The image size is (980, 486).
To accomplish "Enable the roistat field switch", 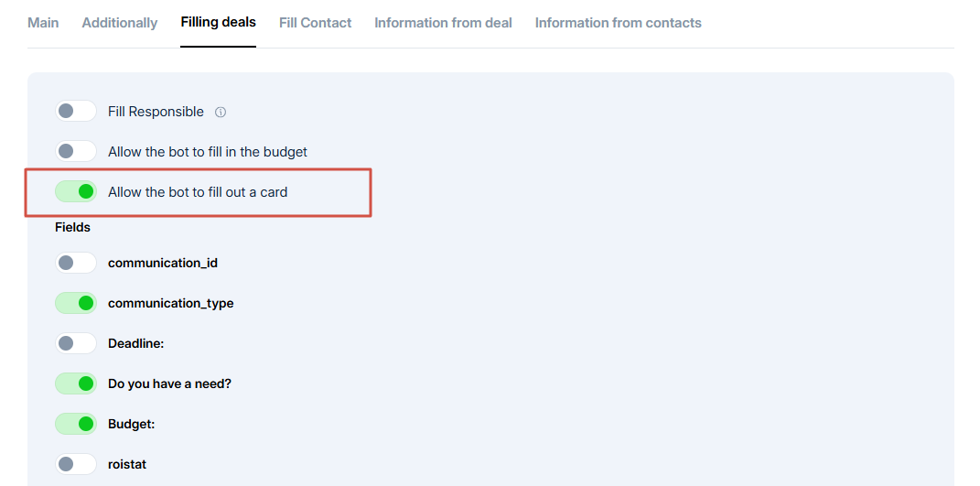I will pos(76,464).
